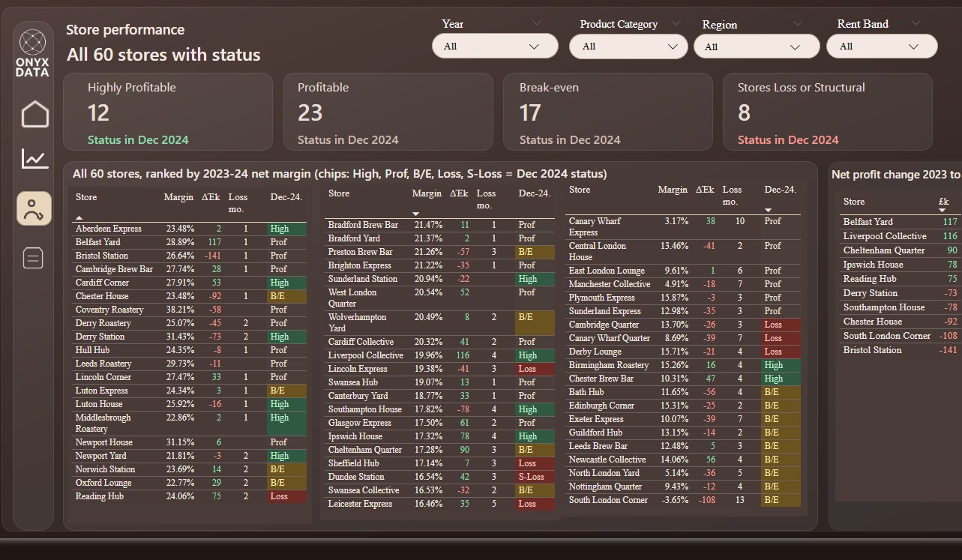Open the Region filter dropdown

tap(757, 46)
